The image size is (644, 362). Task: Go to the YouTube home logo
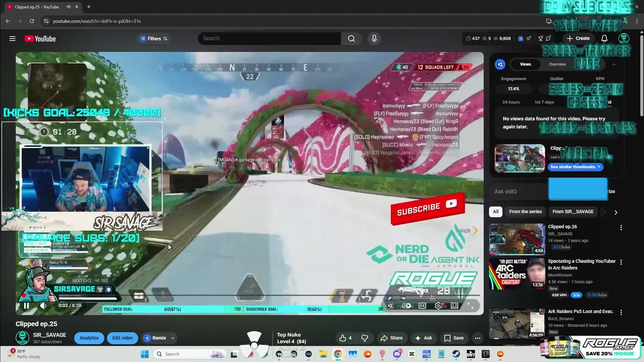point(40,39)
